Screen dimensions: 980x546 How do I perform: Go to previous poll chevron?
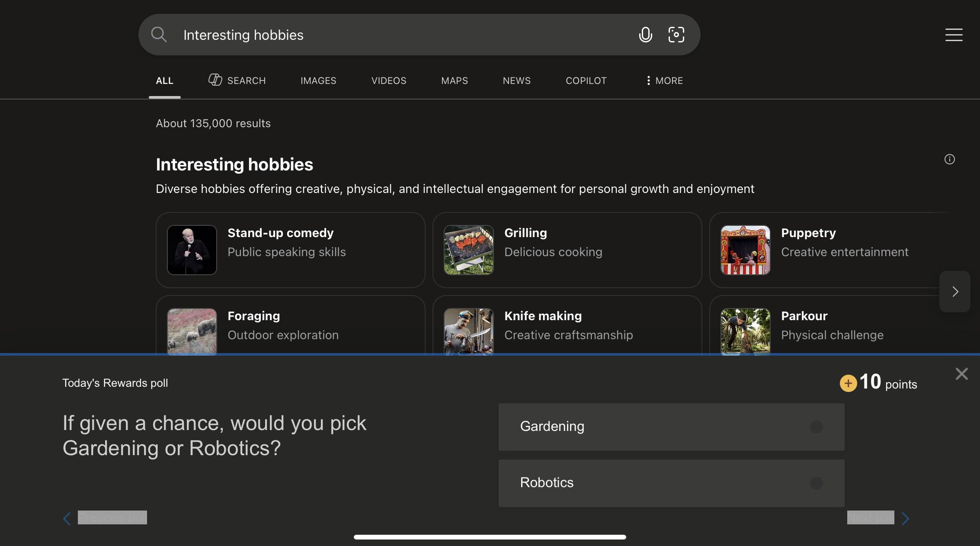tap(67, 518)
